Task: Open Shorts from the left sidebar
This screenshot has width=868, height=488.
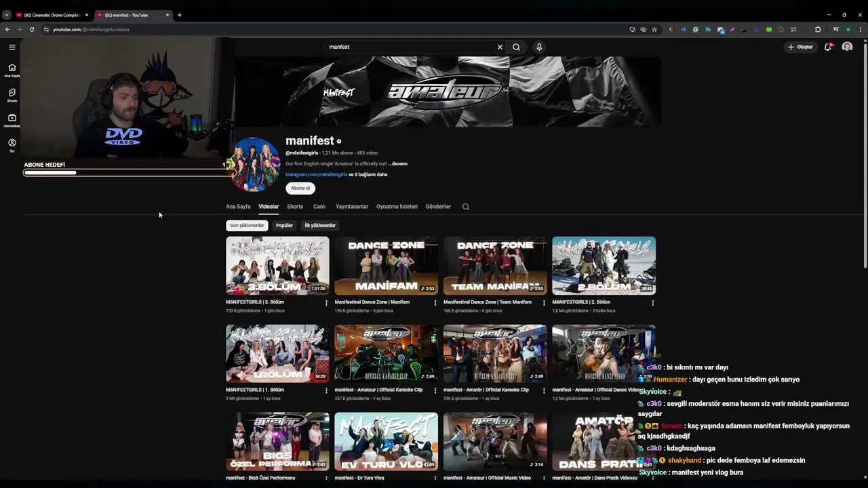Action: point(12,95)
